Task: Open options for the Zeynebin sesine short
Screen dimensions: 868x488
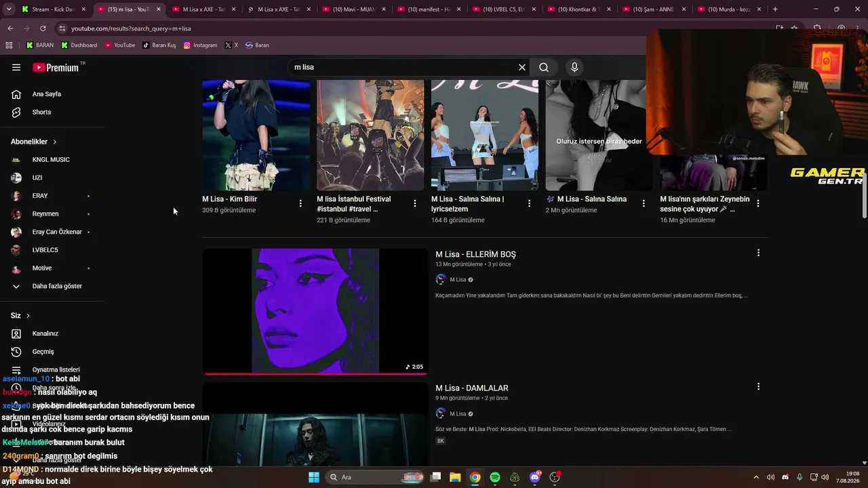Action: [x=758, y=203]
